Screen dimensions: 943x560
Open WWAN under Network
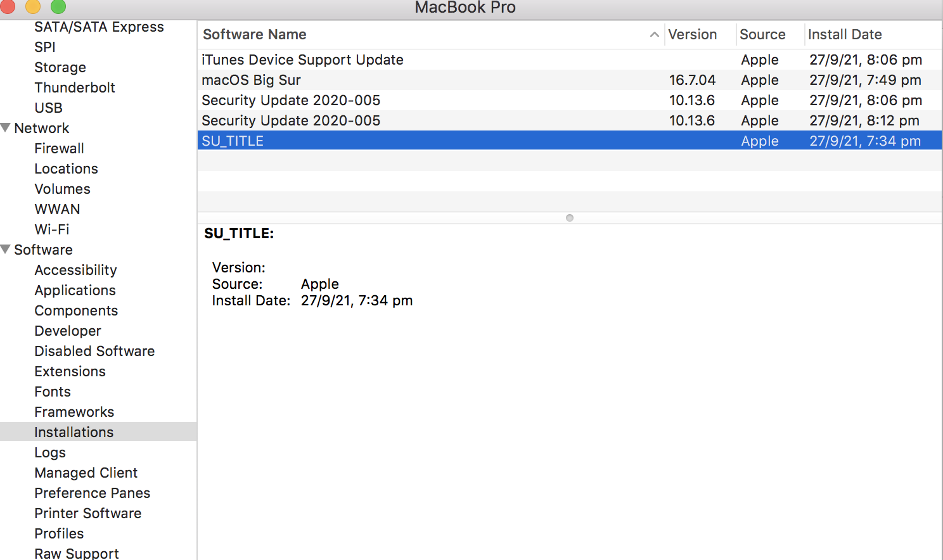tap(57, 209)
